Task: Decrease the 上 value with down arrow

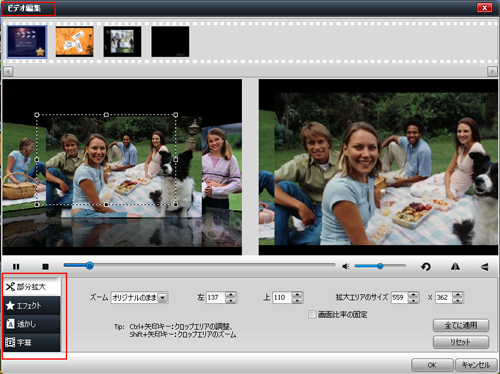Action: click(x=297, y=300)
